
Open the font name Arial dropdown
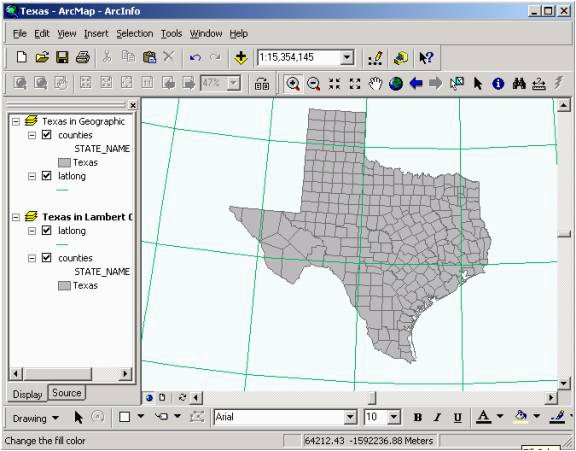click(x=350, y=417)
